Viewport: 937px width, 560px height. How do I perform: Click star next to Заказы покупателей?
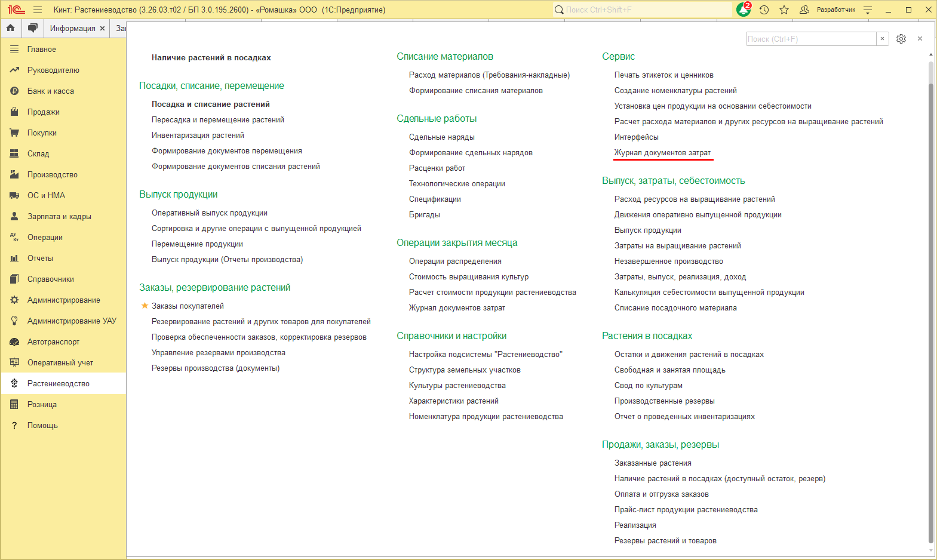coord(144,306)
